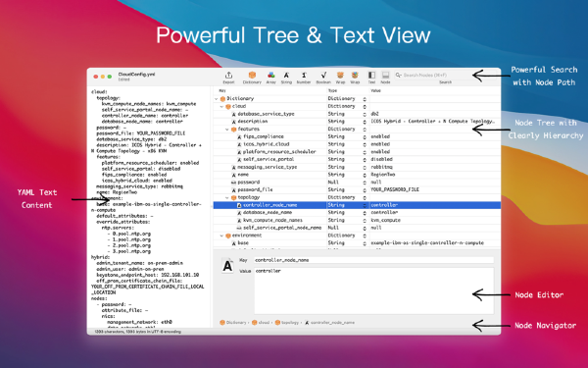The width and height of the screenshot is (588, 368).
Task: Click the string icon beside kvm_compute_node_names
Action: pyautogui.click(x=239, y=221)
